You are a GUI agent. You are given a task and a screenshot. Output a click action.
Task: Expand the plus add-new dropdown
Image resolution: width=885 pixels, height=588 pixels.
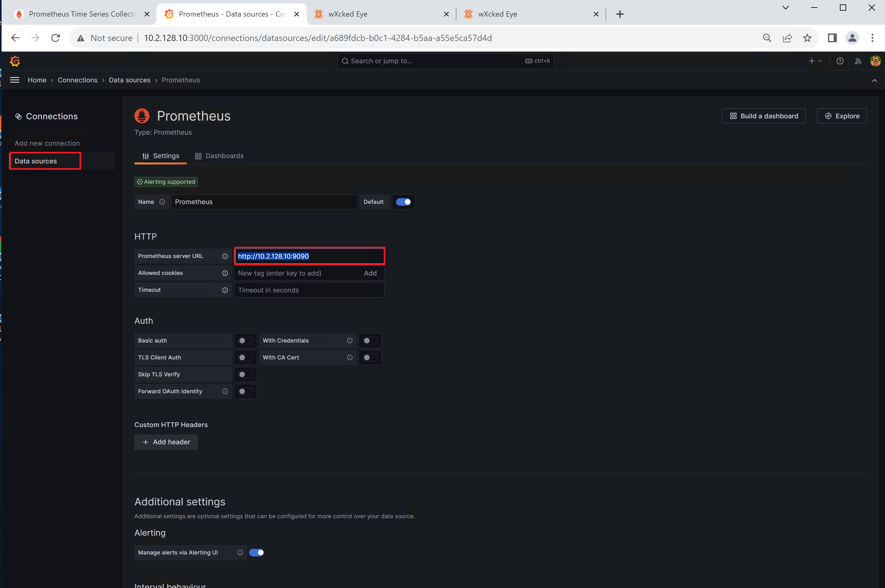815,61
